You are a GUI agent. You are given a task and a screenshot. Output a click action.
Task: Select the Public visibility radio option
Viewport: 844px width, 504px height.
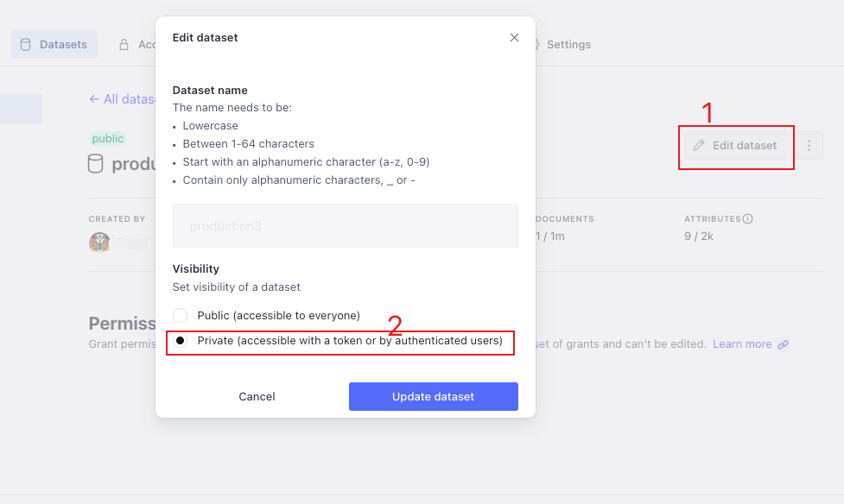[180, 316]
